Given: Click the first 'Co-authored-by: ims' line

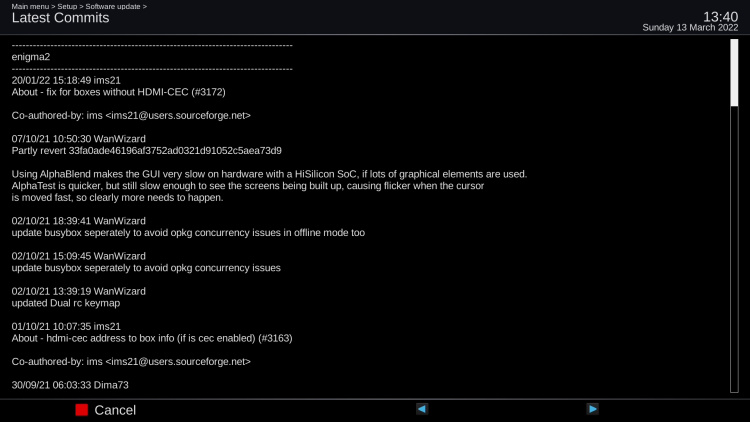Looking at the screenshot, I should 131,115.
